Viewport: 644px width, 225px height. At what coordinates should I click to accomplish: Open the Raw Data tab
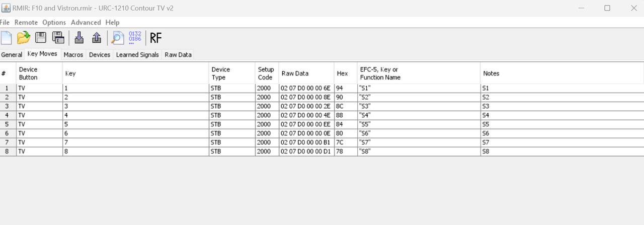(x=178, y=55)
